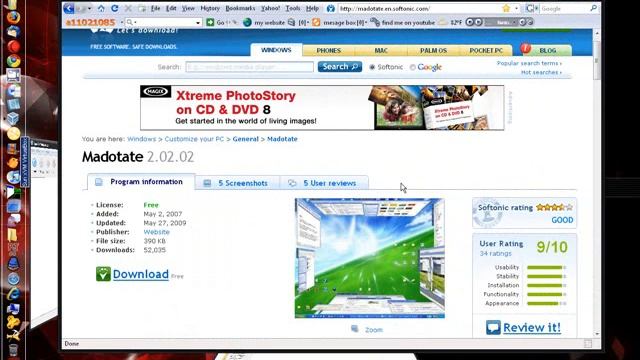Open the Bookmarks menu
This screenshot has height=360, width=640.
(x=240, y=8)
